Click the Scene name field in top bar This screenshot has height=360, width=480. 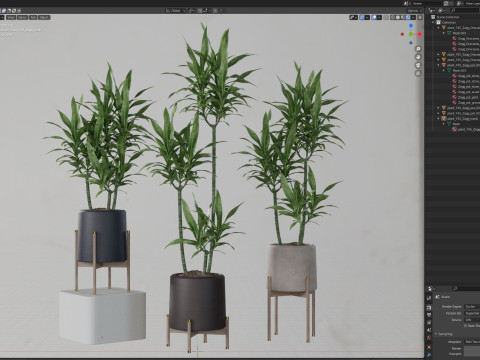click(427, 3)
